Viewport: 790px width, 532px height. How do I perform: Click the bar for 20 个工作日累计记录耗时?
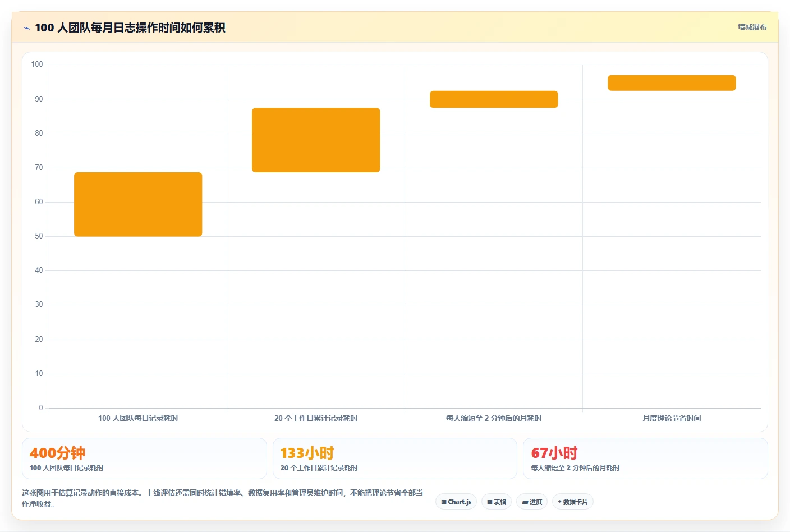pos(316,140)
